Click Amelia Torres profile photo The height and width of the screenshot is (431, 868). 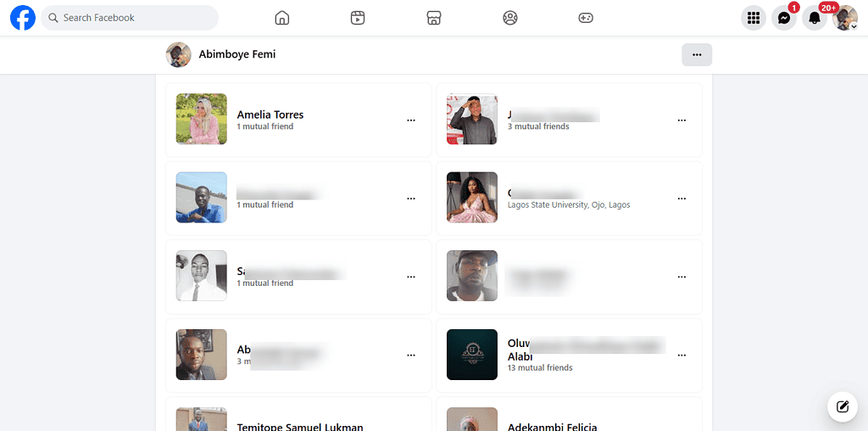202,119
